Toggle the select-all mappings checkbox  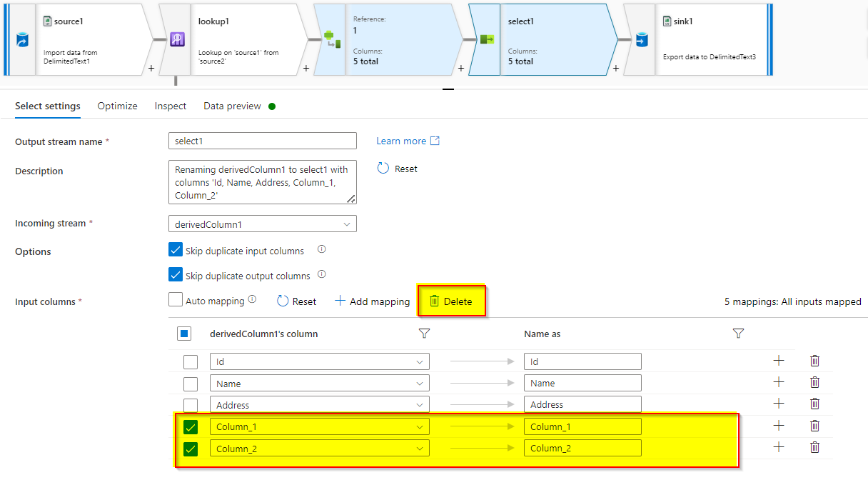pos(183,334)
